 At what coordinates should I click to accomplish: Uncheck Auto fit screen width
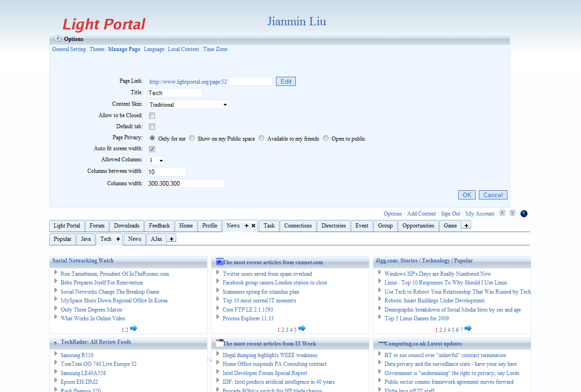tap(152, 149)
